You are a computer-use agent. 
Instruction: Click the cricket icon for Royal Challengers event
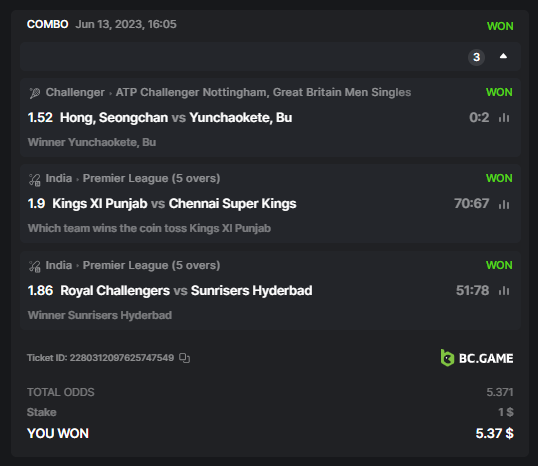coord(35,266)
